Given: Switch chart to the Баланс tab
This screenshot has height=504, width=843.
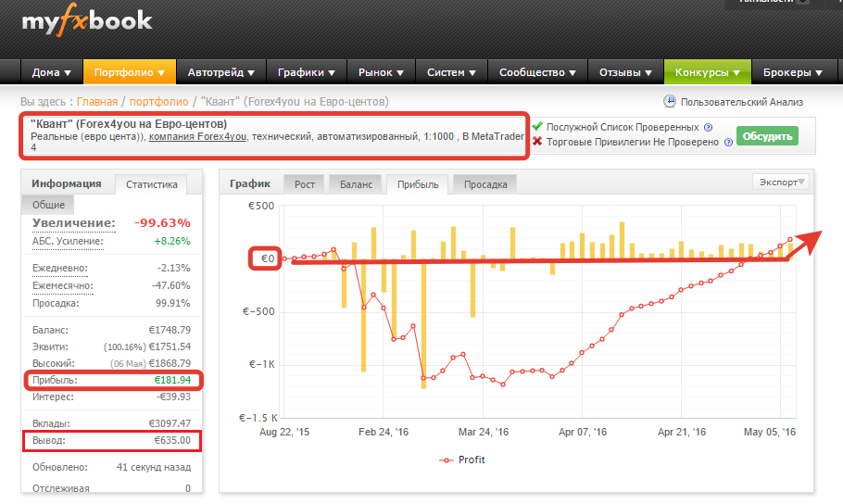Looking at the screenshot, I should (x=356, y=184).
